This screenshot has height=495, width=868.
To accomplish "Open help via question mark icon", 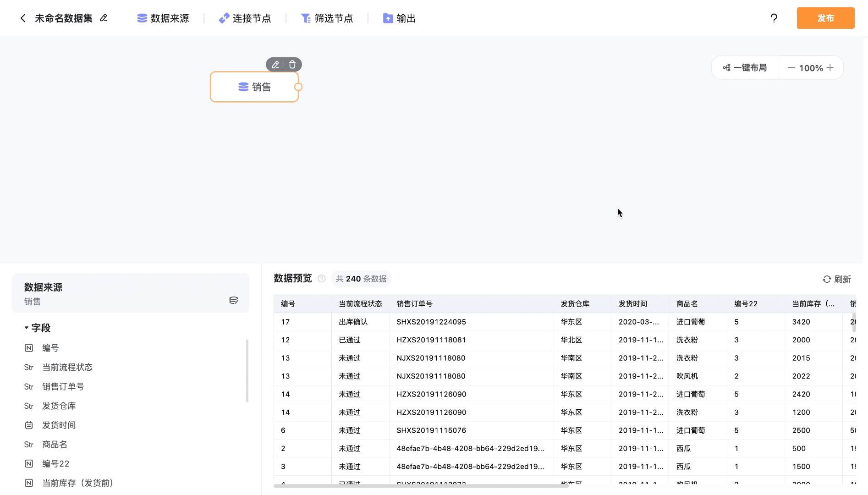I will 774,18.
